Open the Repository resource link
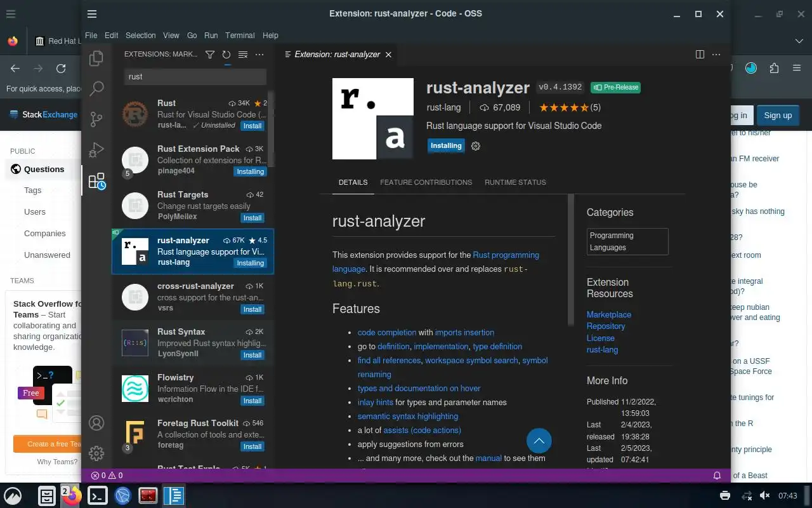 (x=606, y=326)
